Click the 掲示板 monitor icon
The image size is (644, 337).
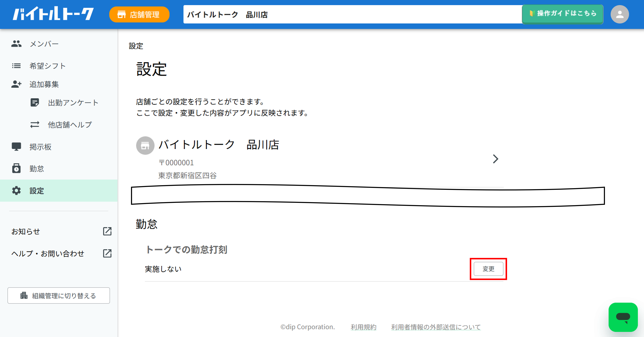pyautogui.click(x=16, y=147)
